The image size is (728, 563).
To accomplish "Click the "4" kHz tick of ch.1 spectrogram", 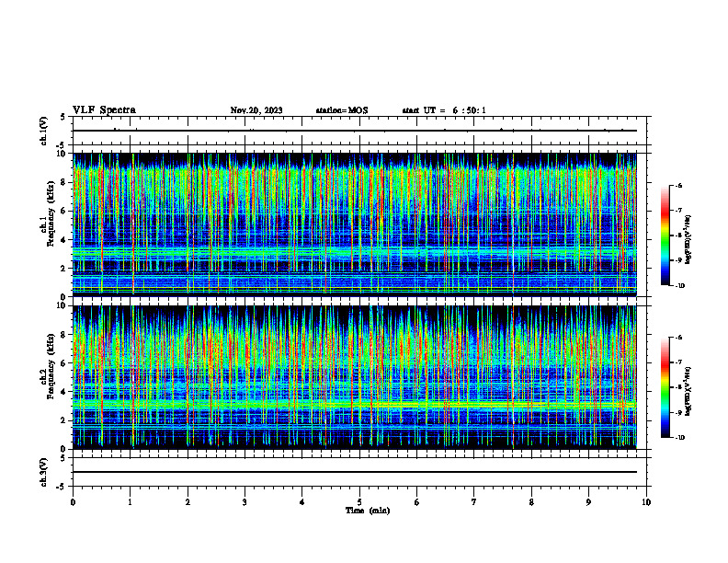I will [x=65, y=240].
